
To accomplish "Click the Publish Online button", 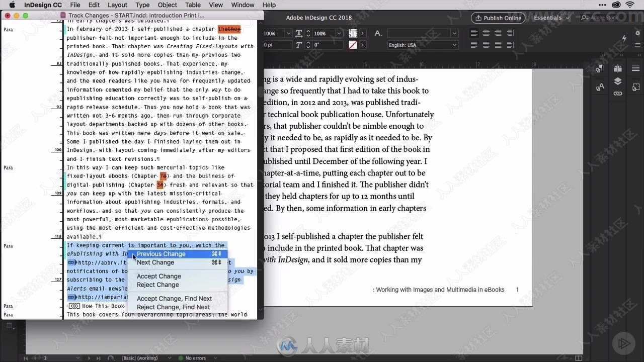I will 498,18.
